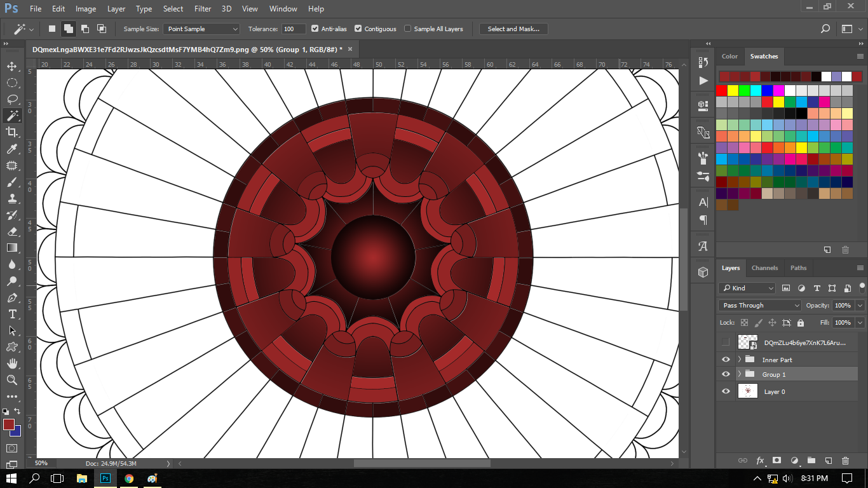This screenshot has width=868, height=488.
Task: Switch to the Color tab
Action: tap(729, 56)
